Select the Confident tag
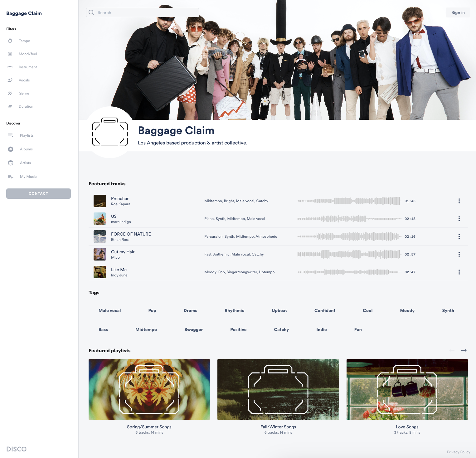This screenshot has width=476, height=458. tap(325, 310)
